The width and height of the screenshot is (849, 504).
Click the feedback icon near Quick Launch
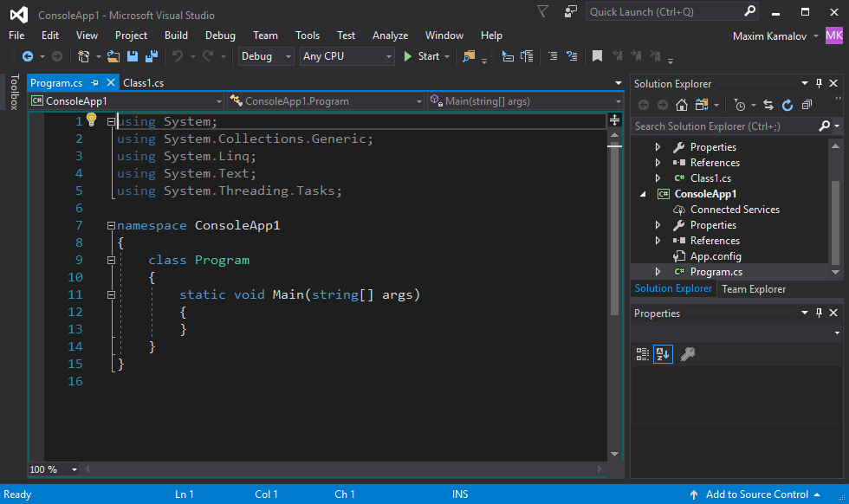click(571, 12)
